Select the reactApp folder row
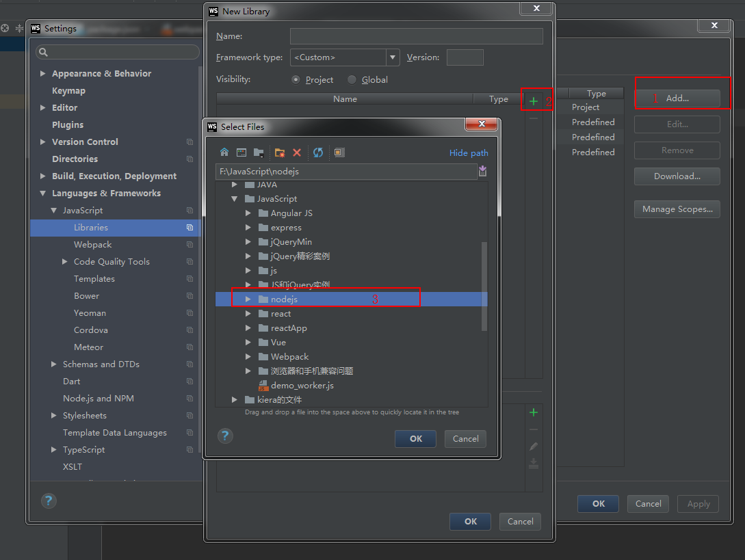This screenshot has height=560, width=745. (x=351, y=328)
